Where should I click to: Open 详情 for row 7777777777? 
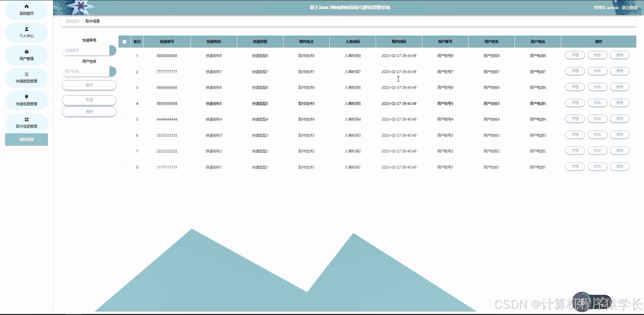575,71
